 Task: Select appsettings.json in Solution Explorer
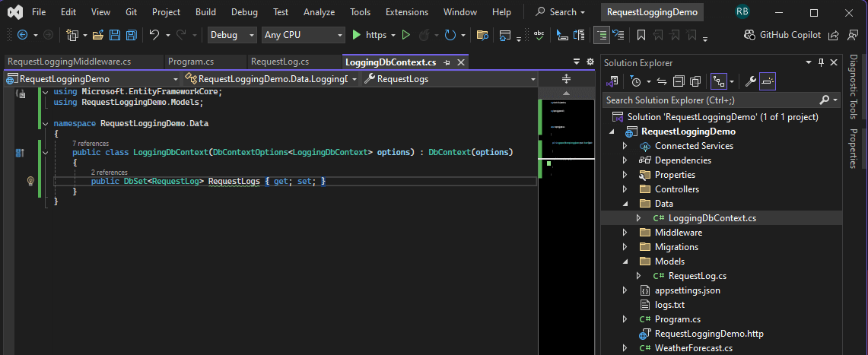(x=687, y=290)
